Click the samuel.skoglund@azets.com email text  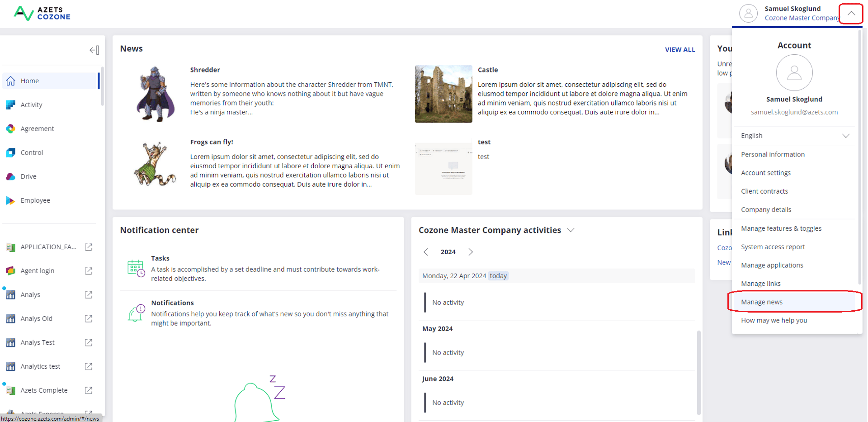point(794,112)
